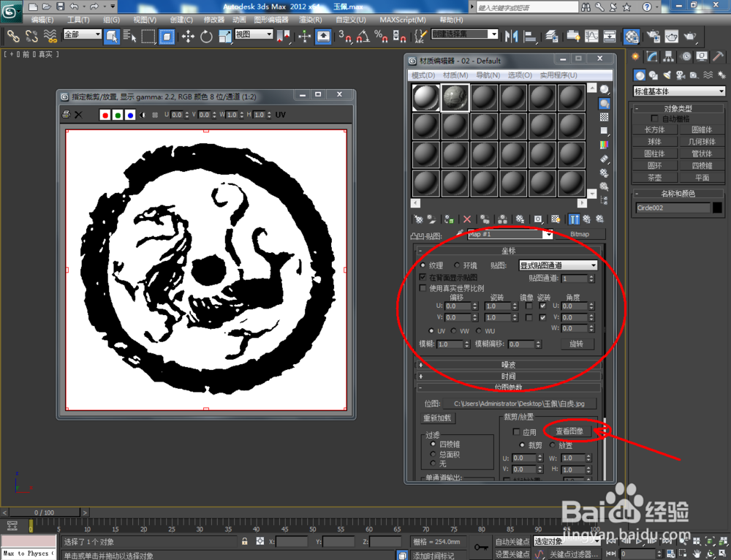Toggle blue channel in crop window
This screenshot has width=731, height=560.
(130, 115)
